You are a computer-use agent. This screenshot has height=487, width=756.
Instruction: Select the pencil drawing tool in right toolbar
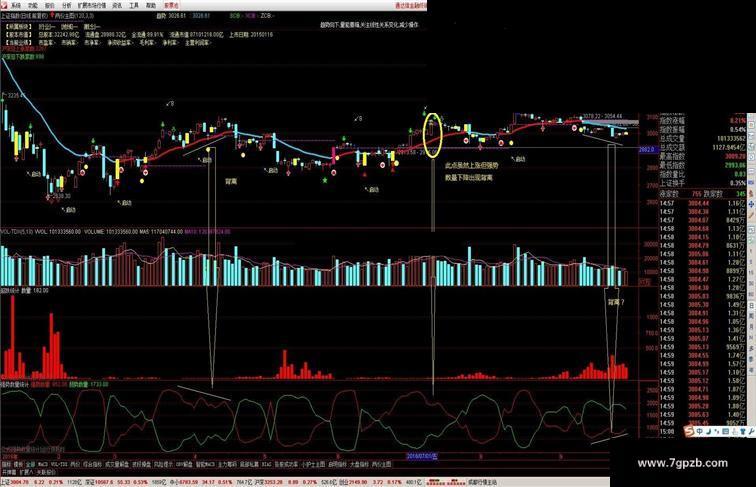751,215
